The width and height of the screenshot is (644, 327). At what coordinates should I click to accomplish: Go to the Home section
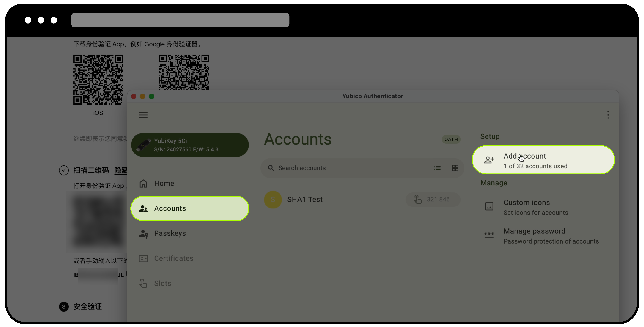(x=164, y=183)
